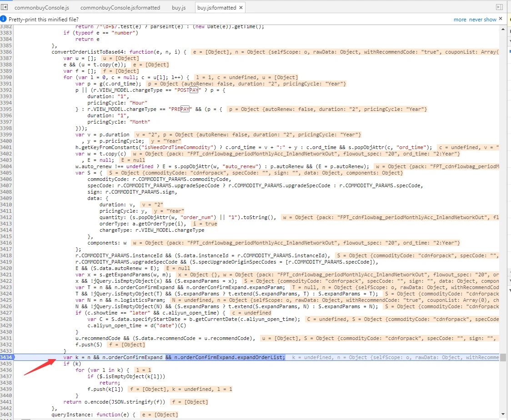The height and width of the screenshot is (420, 511).
Task: Click the convertOrderListToBase64 function name
Action: point(88,52)
